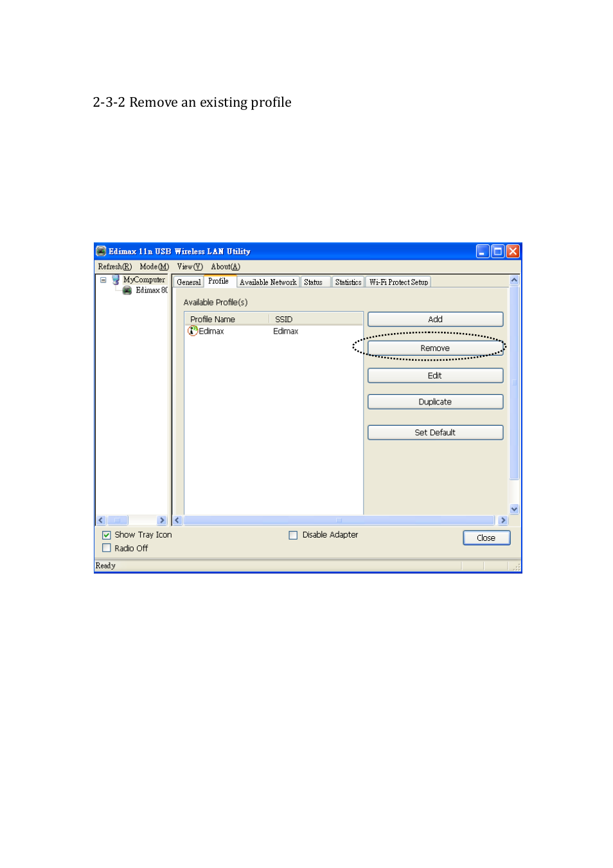Open the About(A) menu
This screenshot has height=868, width=613.
(x=226, y=267)
